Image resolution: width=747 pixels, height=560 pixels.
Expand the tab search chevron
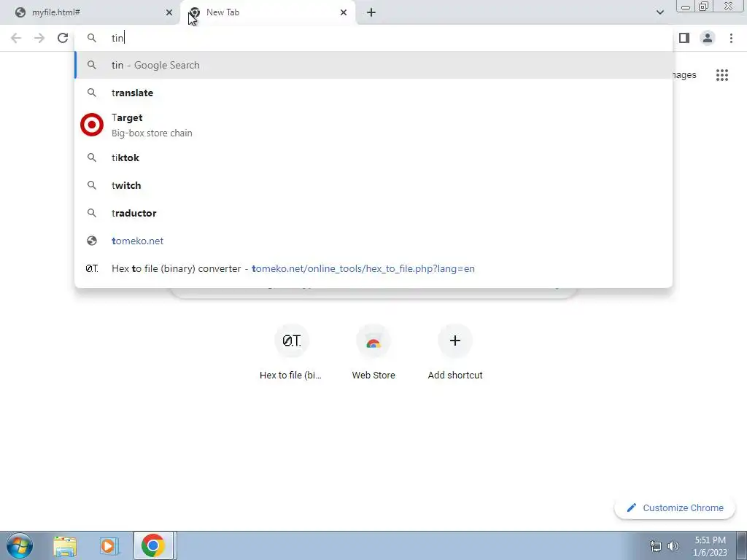point(659,12)
